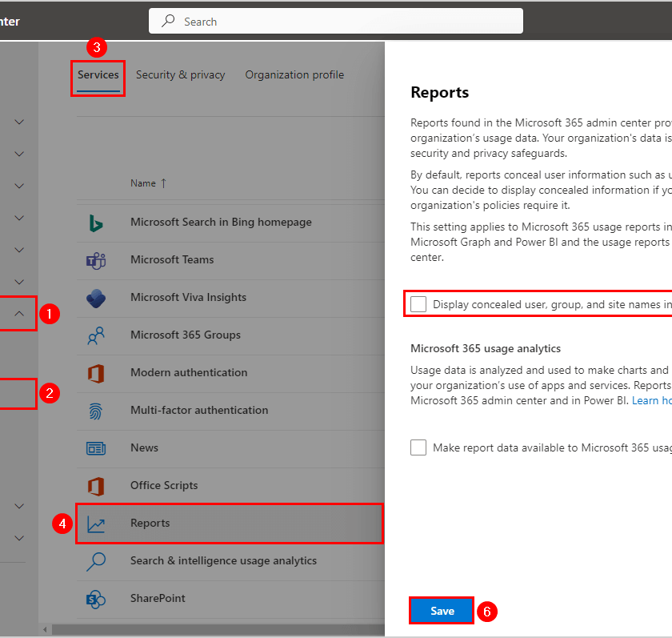Click the Search & intelligence magnifier icon
Viewport: 672px width, 638px height.
coord(96,561)
